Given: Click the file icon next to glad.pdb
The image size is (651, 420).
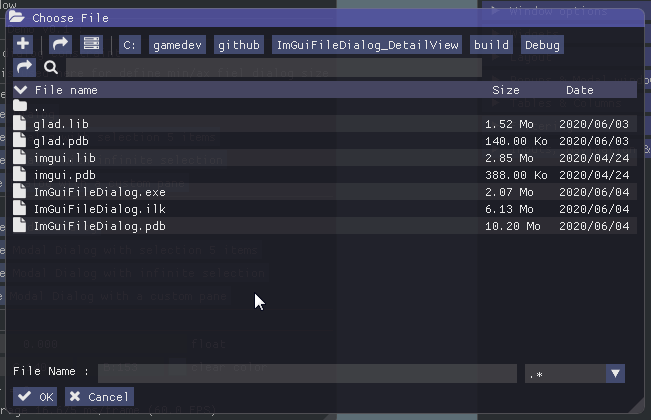Looking at the screenshot, I should tap(20, 140).
